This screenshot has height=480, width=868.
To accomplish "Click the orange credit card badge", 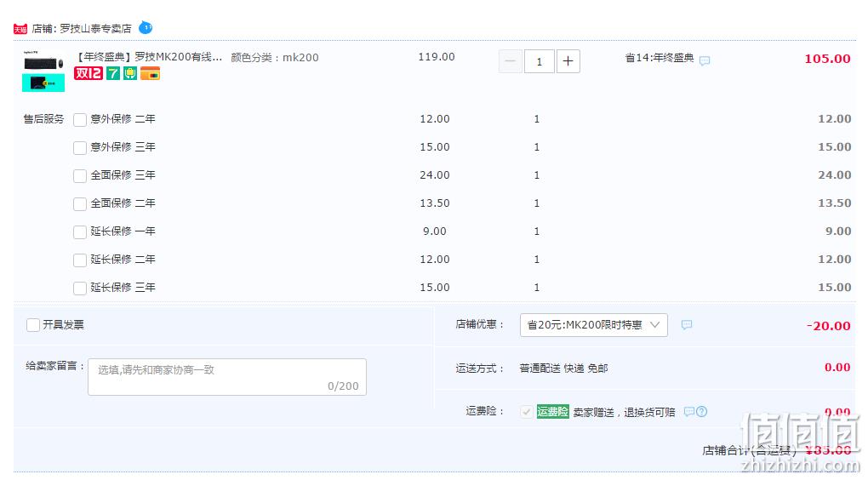I will pyautogui.click(x=150, y=73).
